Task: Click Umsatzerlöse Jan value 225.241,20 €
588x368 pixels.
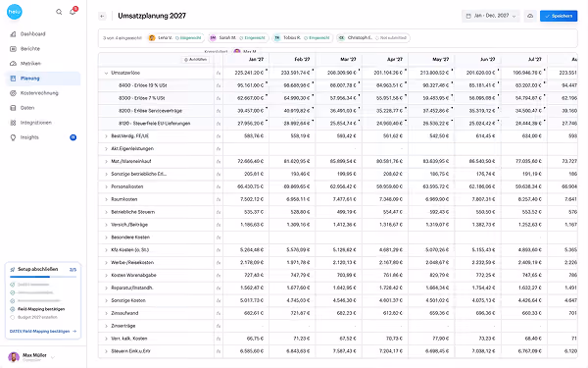Action: pos(249,73)
